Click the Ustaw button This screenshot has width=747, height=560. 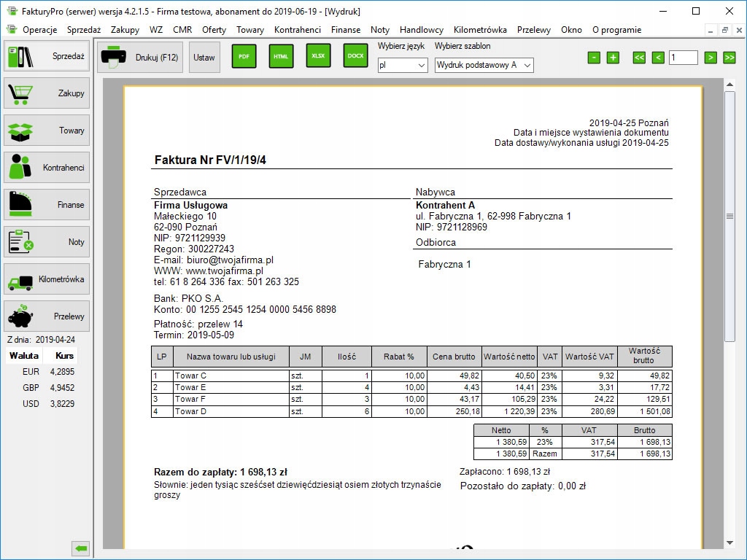tap(204, 57)
